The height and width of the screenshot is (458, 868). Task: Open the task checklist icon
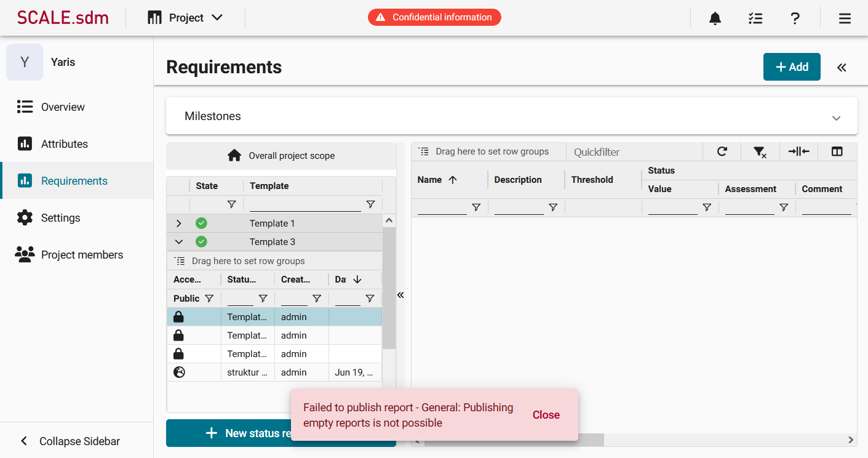[755, 18]
